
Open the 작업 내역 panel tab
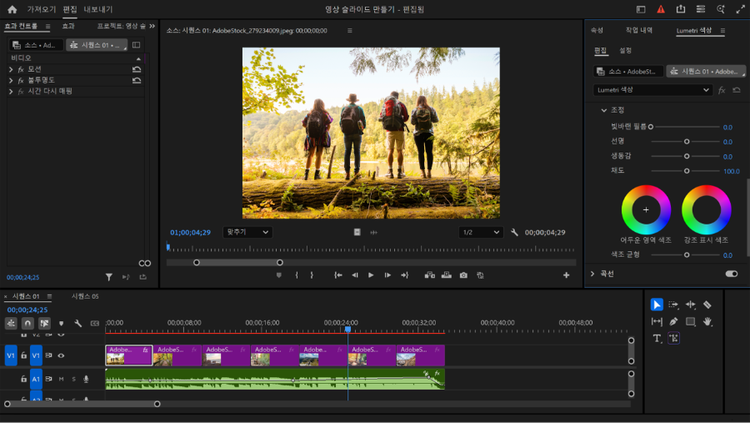[x=638, y=31]
